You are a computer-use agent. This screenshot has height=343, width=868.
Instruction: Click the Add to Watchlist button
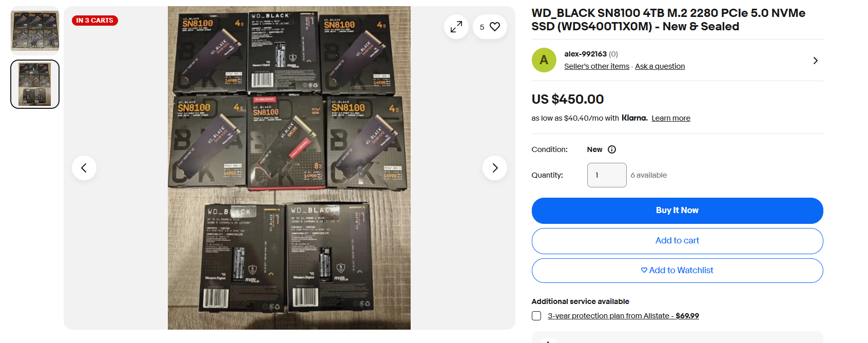coord(678,271)
